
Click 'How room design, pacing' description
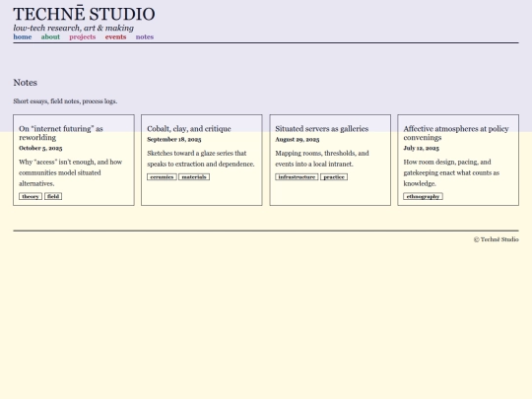tap(451, 172)
